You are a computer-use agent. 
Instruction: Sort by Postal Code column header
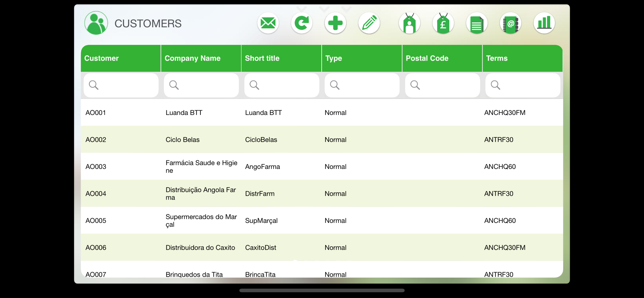click(442, 58)
